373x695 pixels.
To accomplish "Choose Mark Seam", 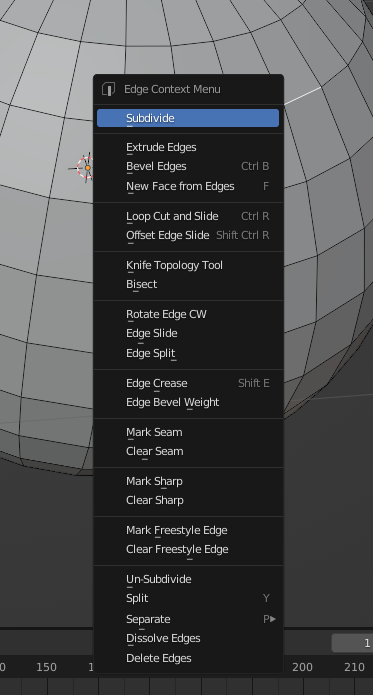I will point(188,432).
